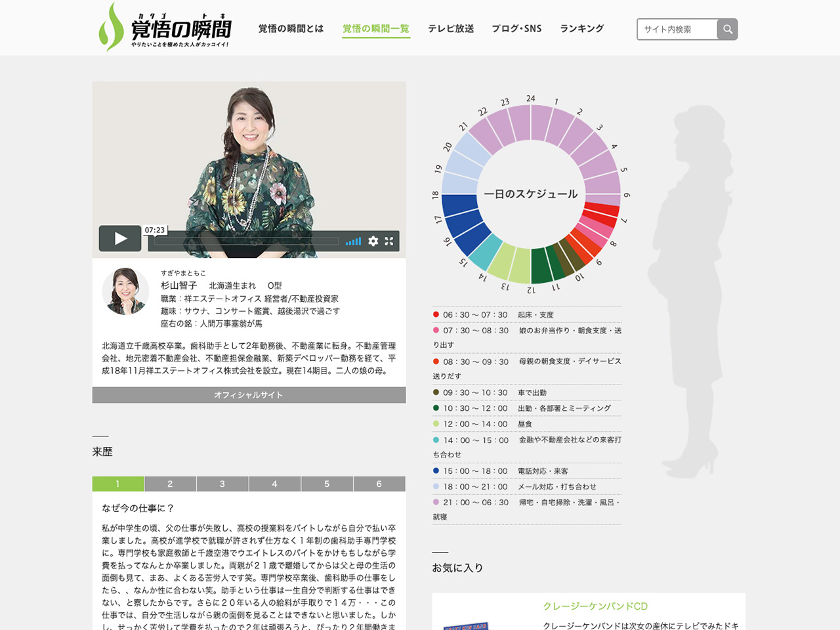The width and height of the screenshot is (840, 630).
Task: Seek on the video progress bar
Action: 247,241
